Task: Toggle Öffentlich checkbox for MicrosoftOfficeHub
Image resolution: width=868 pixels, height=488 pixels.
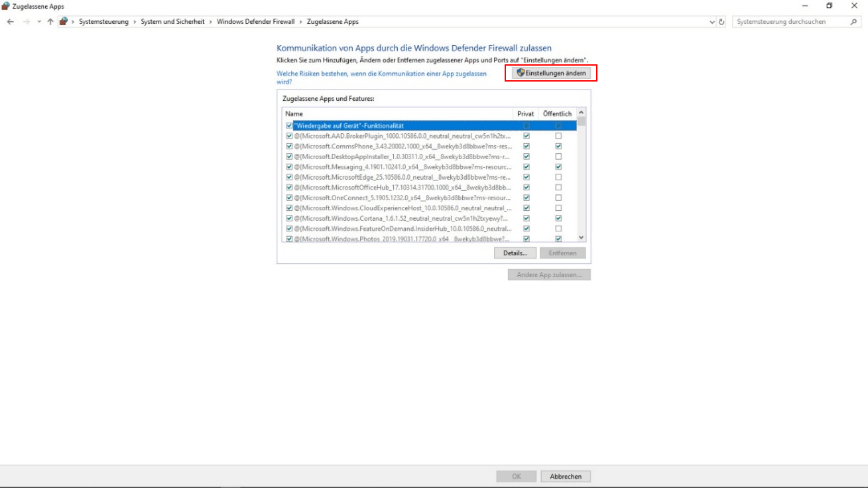Action: point(558,187)
